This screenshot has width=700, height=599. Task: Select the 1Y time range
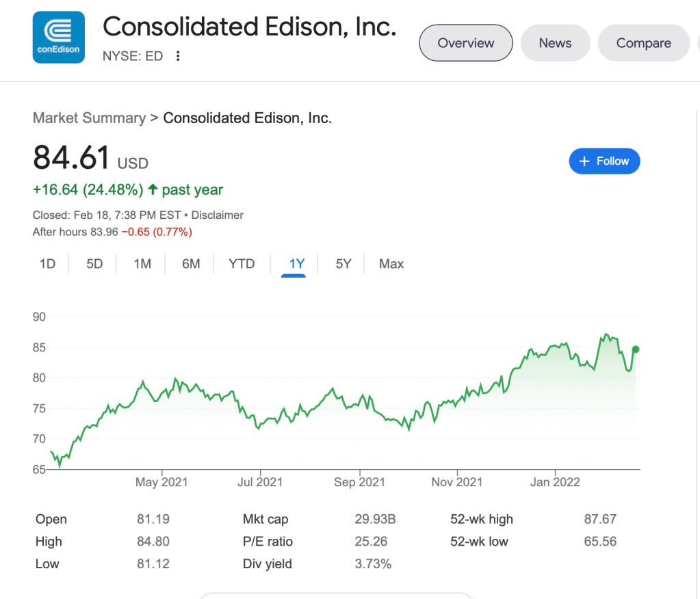(x=297, y=264)
